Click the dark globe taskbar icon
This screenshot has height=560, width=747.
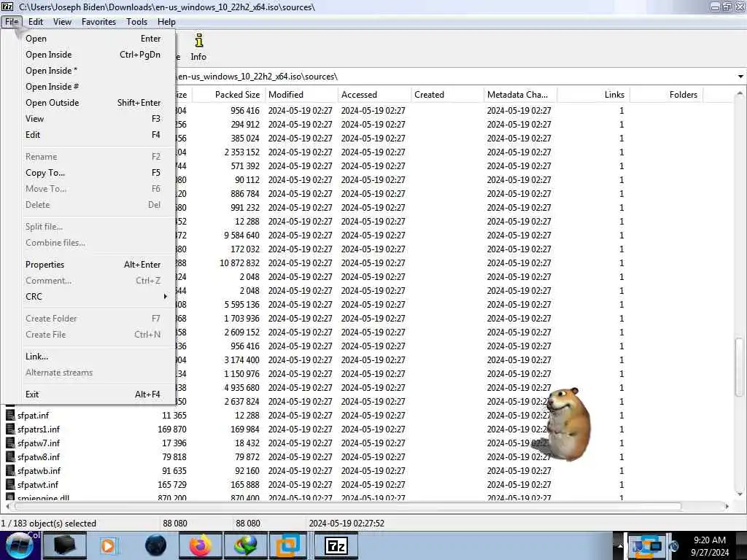pos(155,545)
